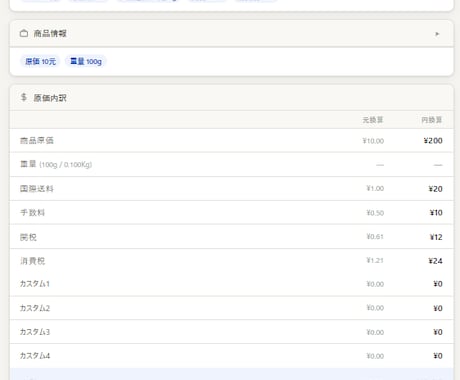Click the 円換算 column header
Screen dimensions: 460x380
coord(432,120)
